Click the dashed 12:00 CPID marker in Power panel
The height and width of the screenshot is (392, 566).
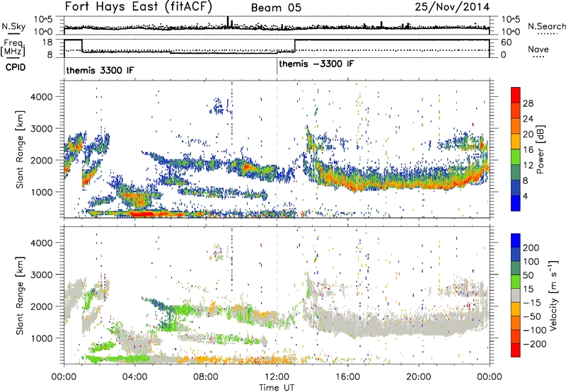pyautogui.click(x=277, y=149)
